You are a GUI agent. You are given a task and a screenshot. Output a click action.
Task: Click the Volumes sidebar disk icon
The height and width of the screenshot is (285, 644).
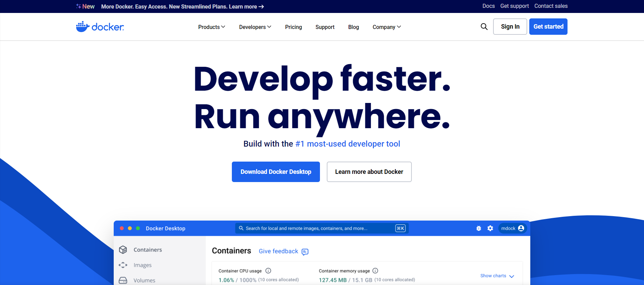(123, 280)
